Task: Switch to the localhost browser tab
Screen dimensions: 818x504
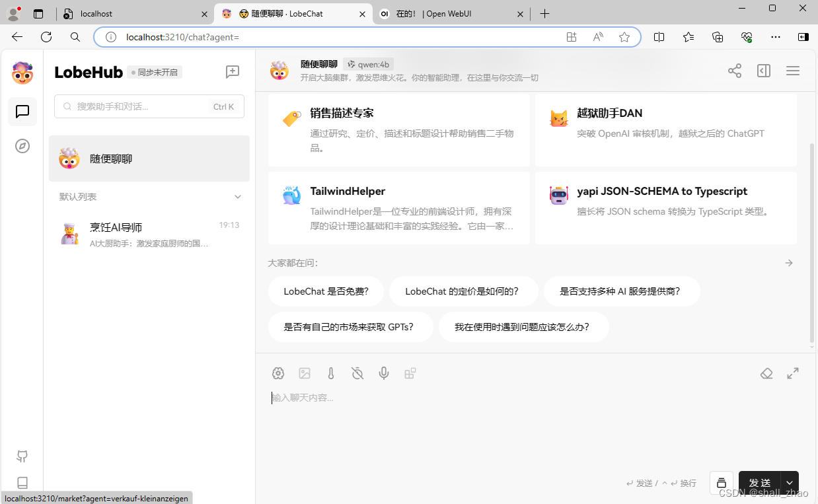Action: [135, 13]
